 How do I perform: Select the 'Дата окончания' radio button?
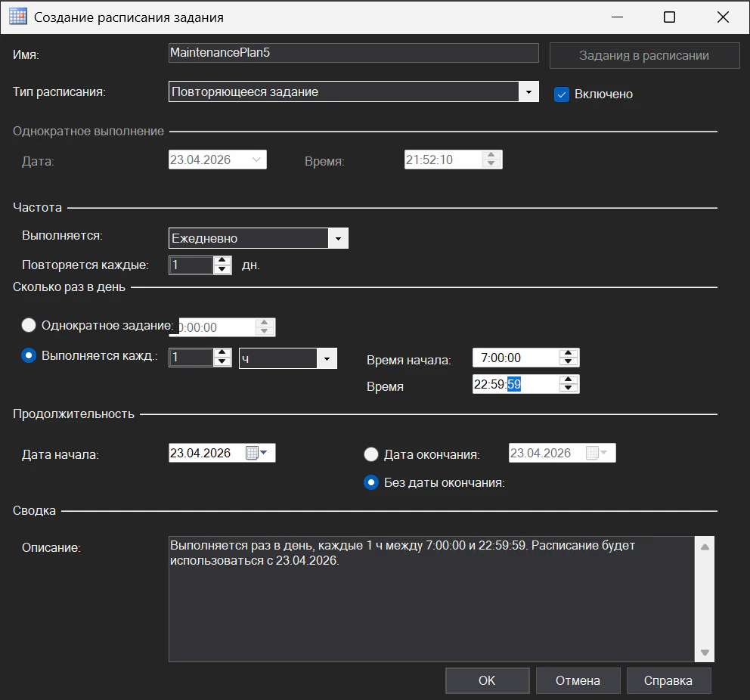[371, 454]
